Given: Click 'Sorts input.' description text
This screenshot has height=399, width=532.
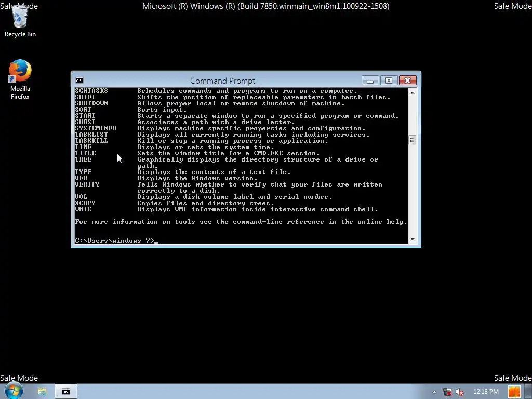Looking at the screenshot, I should (x=162, y=110).
